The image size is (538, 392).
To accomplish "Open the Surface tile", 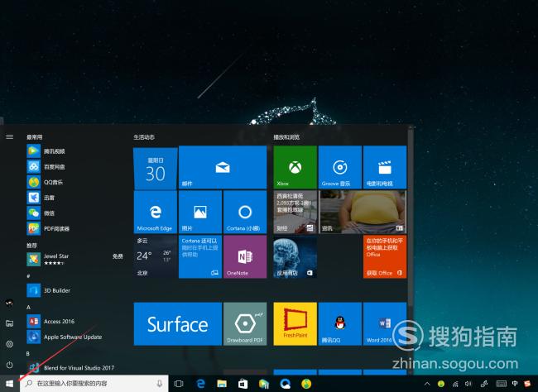I will pyautogui.click(x=178, y=323).
